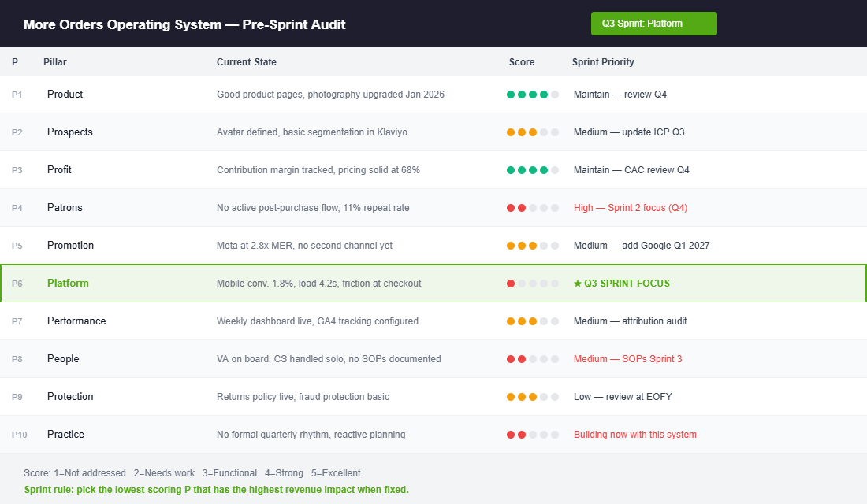Click the 'Q3 SPRINT FOCUS' star label
The width and height of the screenshot is (867, 504).
[x=622, y=283]
